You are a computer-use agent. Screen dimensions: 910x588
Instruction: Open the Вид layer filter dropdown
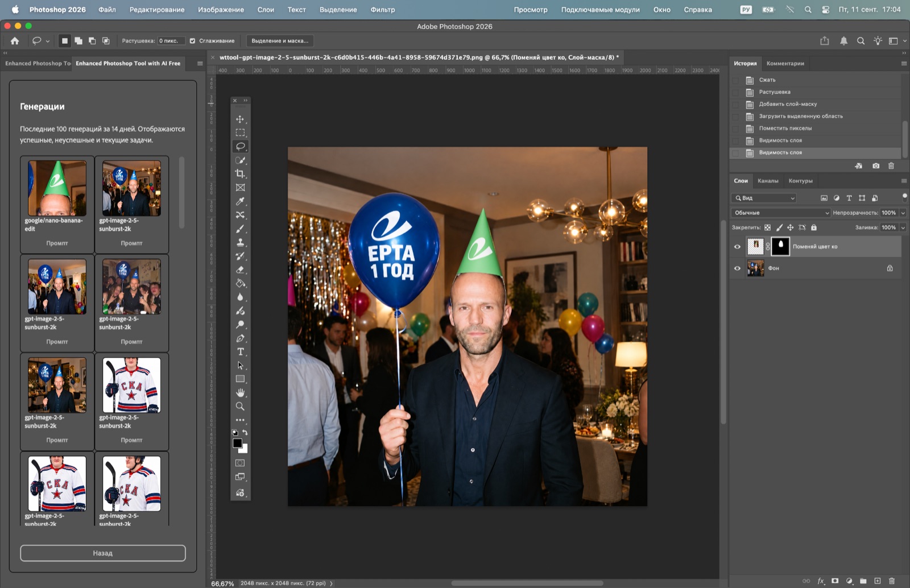tap(764, 198)
